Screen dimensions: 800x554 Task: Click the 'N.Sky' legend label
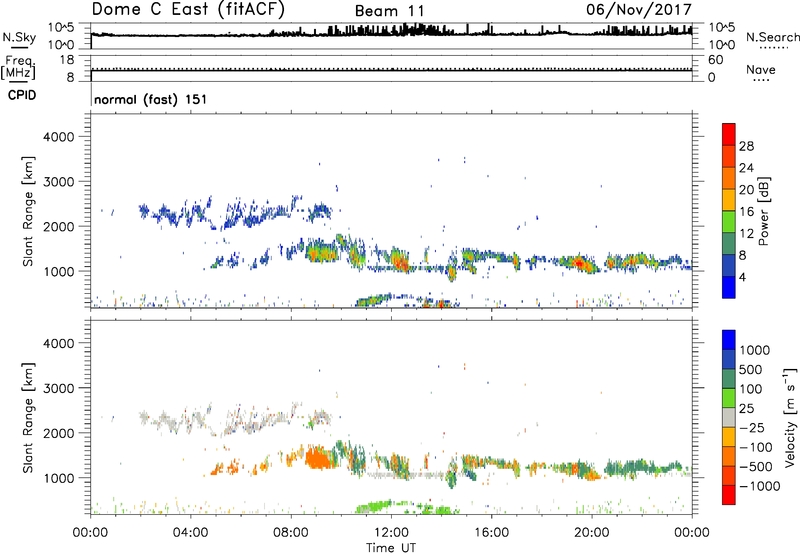pos(19,37)
